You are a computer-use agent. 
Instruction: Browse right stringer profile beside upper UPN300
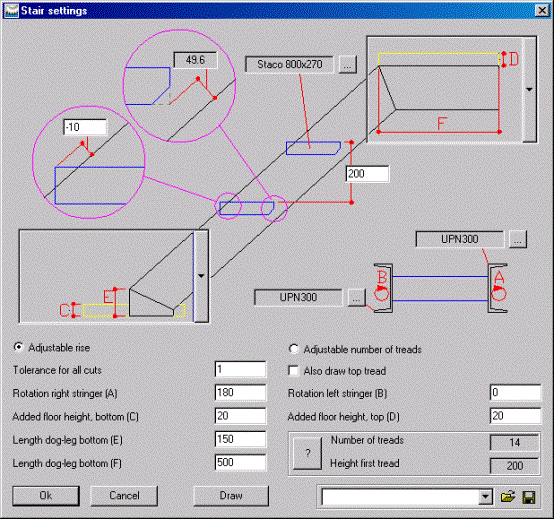518,239
